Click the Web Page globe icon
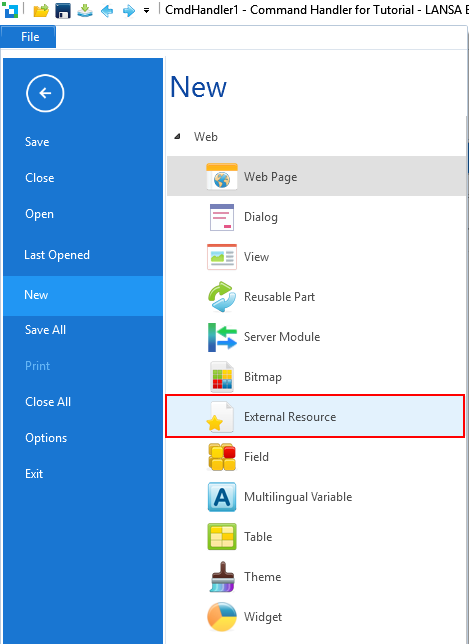 [222, 177]
